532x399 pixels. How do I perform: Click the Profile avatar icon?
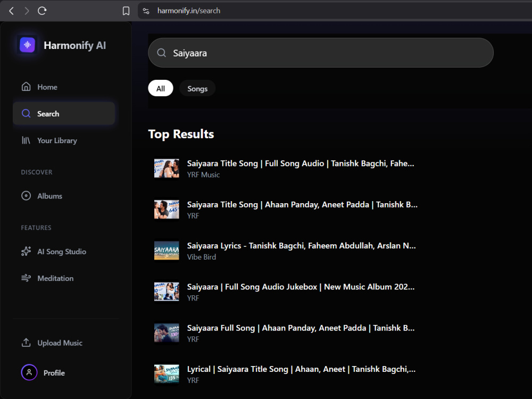[x=29, y=372]
